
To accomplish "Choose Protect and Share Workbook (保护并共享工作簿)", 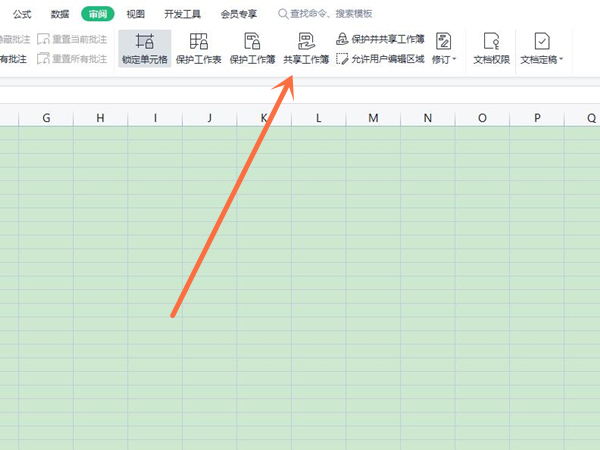I will 380,39.
